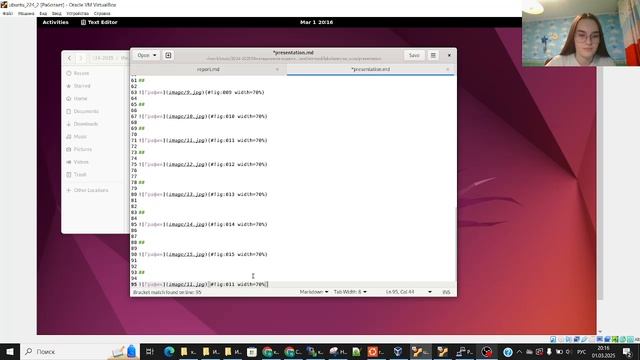This screenshot has width=640, height=360.
Task: Switch to the *presentation.md tab
Action: click(x=371, y=69)
